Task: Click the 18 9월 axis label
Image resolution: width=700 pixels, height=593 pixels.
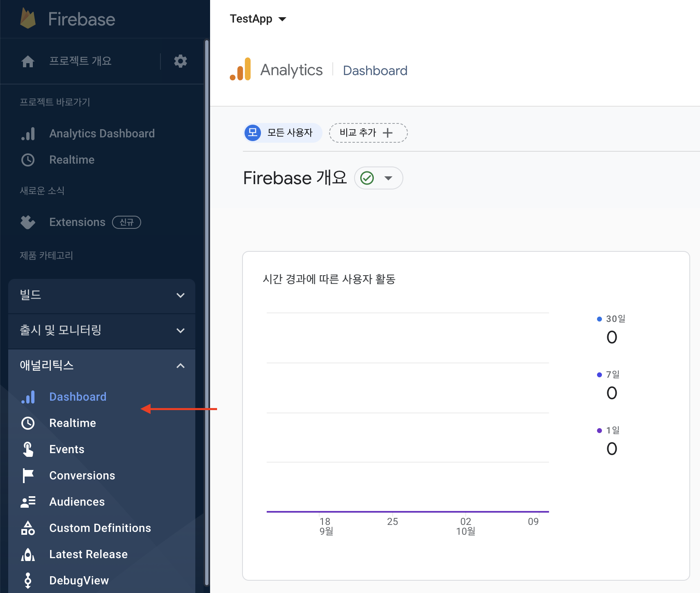Action: coord(326,527)
